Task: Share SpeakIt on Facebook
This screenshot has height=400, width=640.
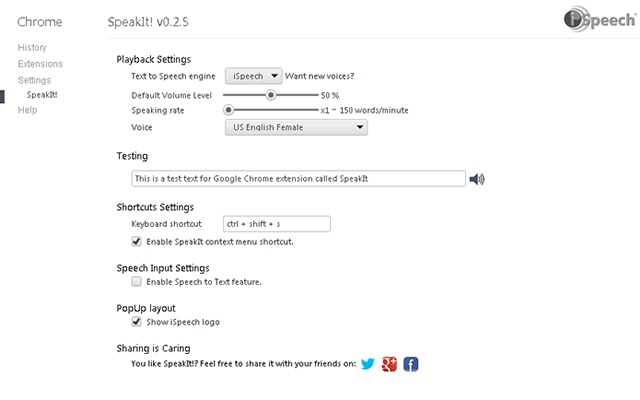Action: 411,364
